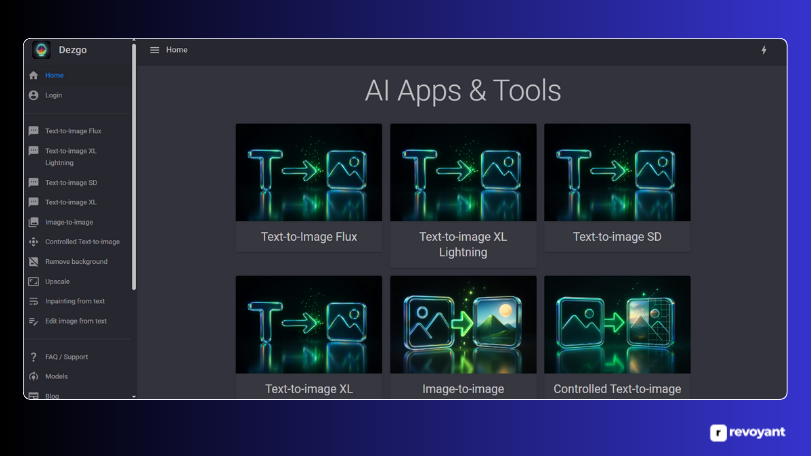Open Remove background from the sidebar
Screen dimensions: 811x456
click(x=76, y=262)
